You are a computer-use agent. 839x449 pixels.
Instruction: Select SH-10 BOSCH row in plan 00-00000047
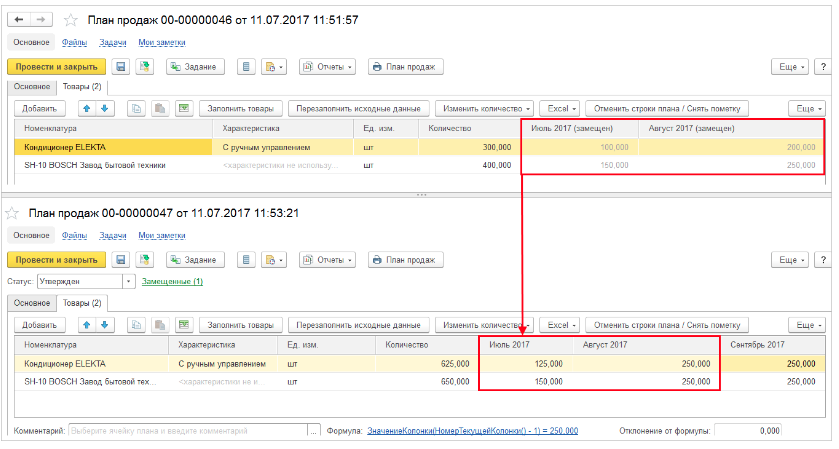click(x=419, y=382)
